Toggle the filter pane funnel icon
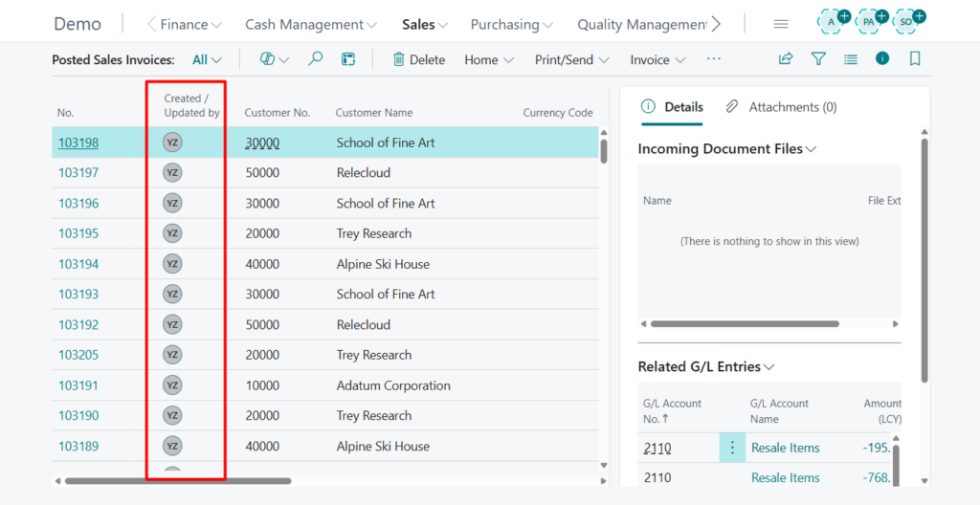This screenshot has width=980, height=505. (x=818, y=59)
